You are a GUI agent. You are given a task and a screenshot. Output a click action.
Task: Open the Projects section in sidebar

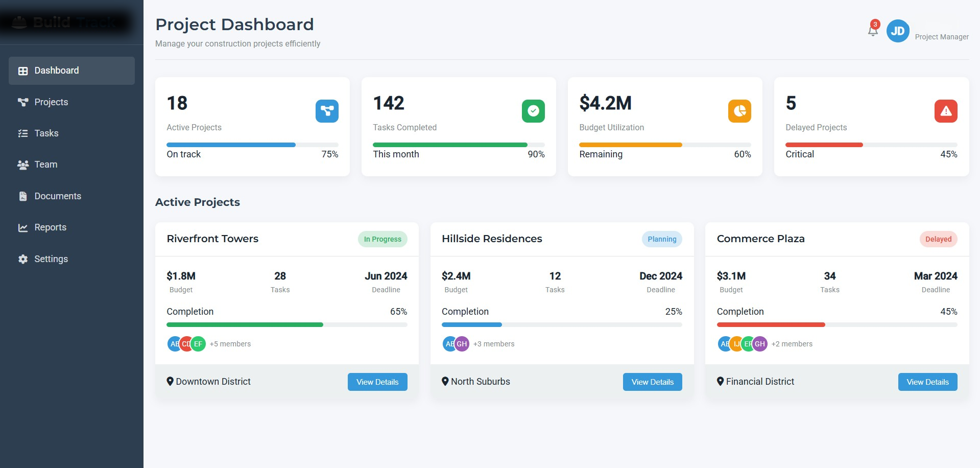[x=51, y=102]
